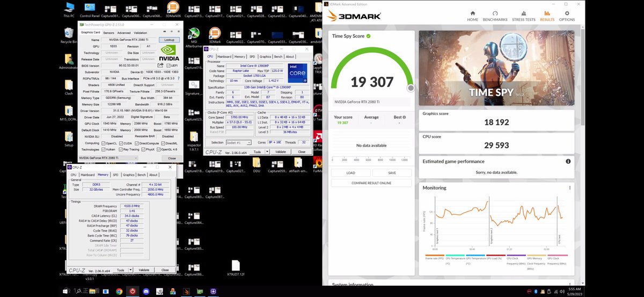644x297 pixels.
Task: Toggle DirectML checkbox in GPU-Z
Action: (x=163, y=143)
